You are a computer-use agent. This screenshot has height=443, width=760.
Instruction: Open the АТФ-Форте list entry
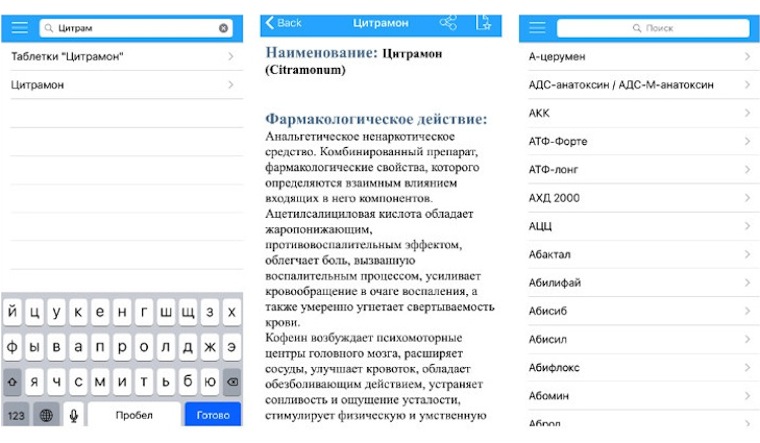(639, 142)
